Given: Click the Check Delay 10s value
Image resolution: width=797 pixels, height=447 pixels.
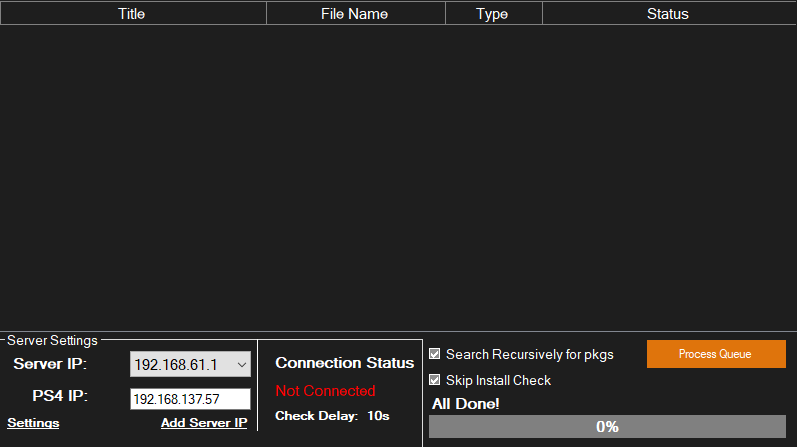Looking at the screenshot, I should [x=378, y=415].
